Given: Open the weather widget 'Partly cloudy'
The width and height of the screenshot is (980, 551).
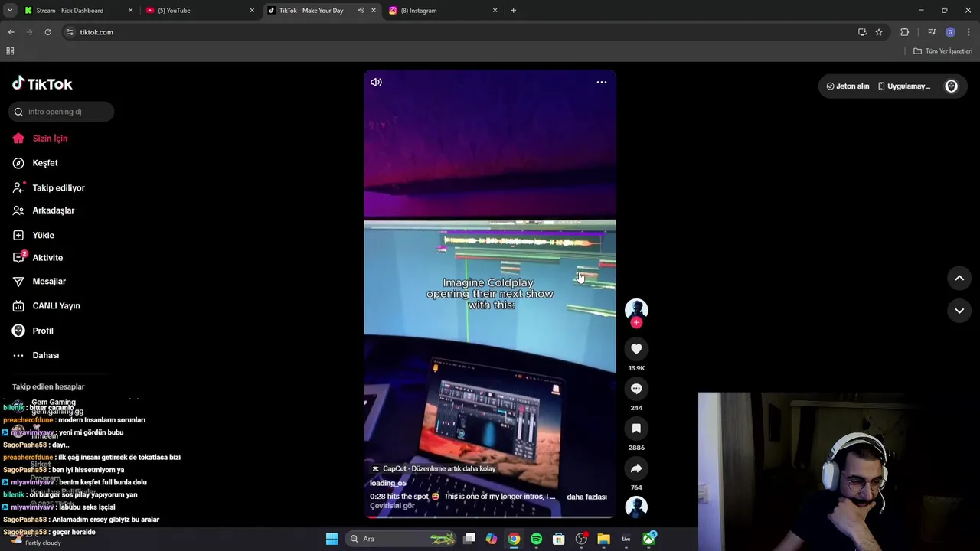Looking at the screenshot, I should click(34, 540).
